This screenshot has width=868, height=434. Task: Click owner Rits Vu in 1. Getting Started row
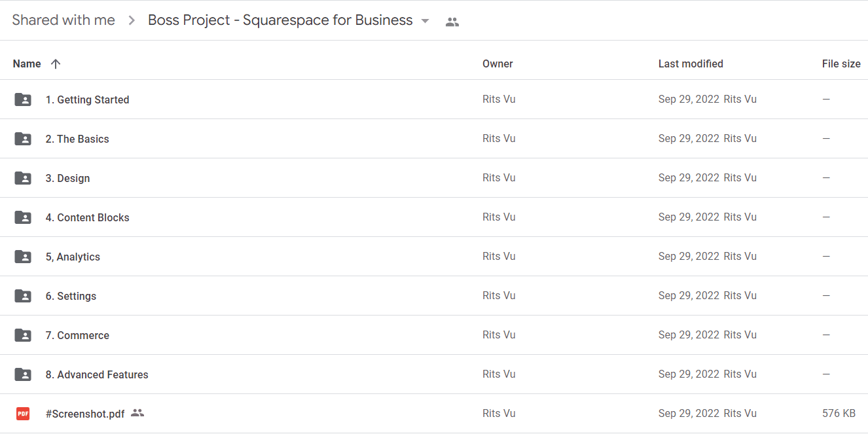[499, 99]
